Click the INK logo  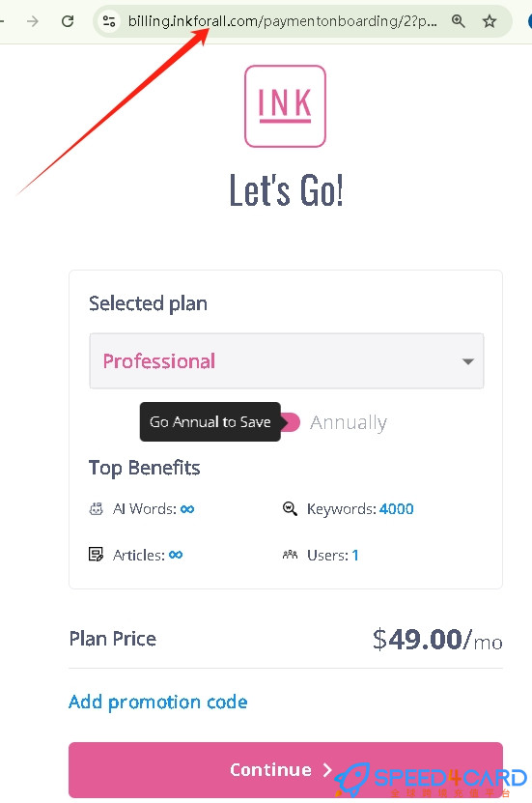[x=285, y=106]
